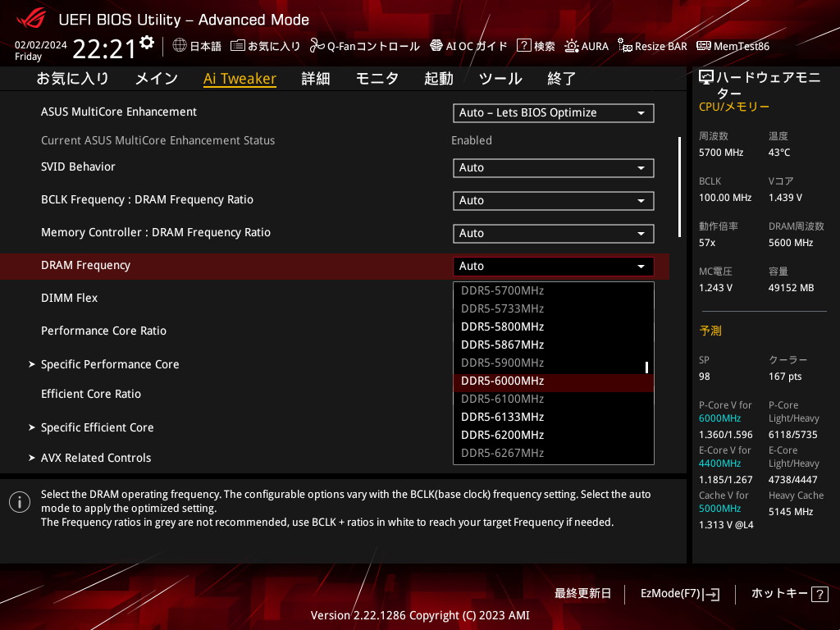The image size is (840, 630).
Task: Select DDR5-6000MHz option
Action: [554, 381]
